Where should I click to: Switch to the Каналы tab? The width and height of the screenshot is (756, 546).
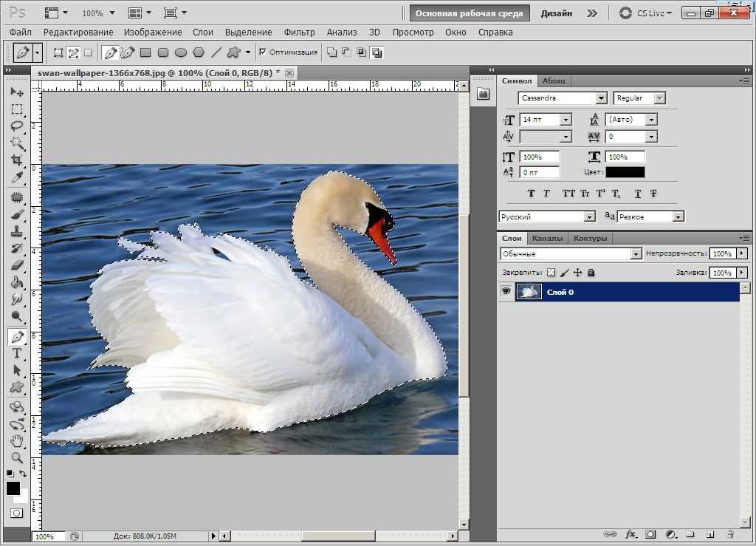click(x=547, y=238)
